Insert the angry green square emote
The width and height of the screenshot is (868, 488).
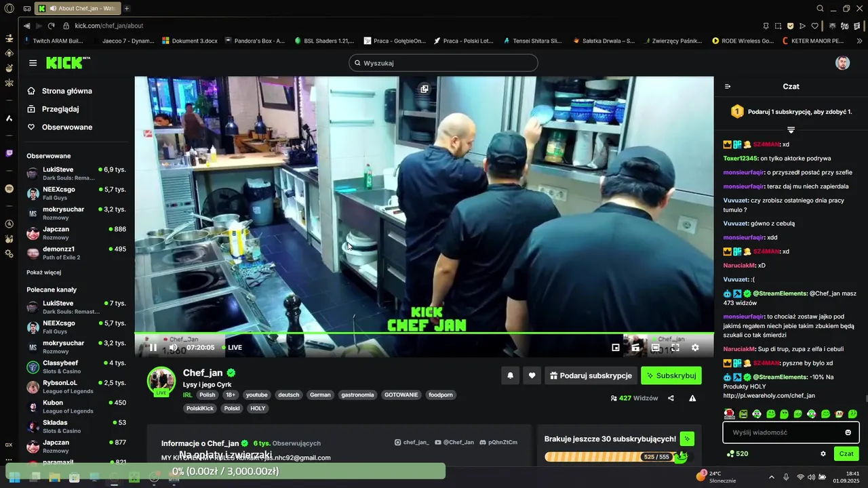(743, 413)
